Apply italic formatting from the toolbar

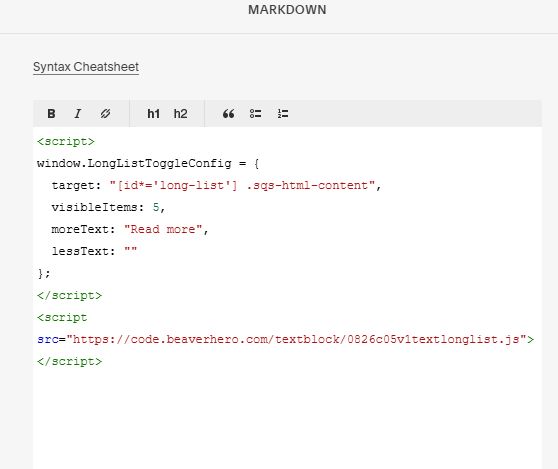[x=78, y=114]
